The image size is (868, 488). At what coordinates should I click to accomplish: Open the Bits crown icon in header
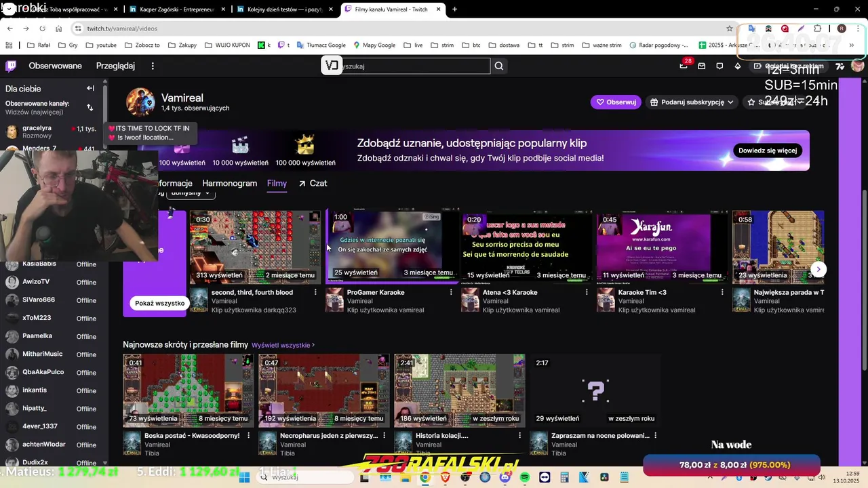[738, 66]
